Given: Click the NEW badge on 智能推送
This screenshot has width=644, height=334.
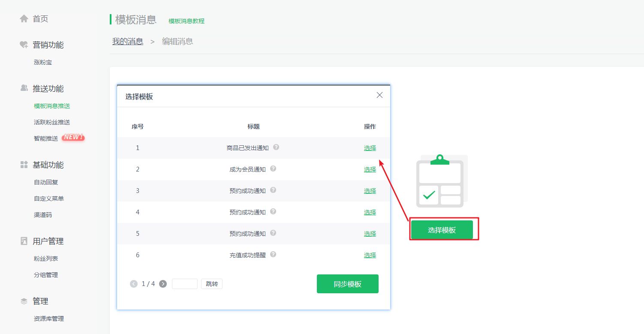Looking at the screenshot, I should (73, 137).
